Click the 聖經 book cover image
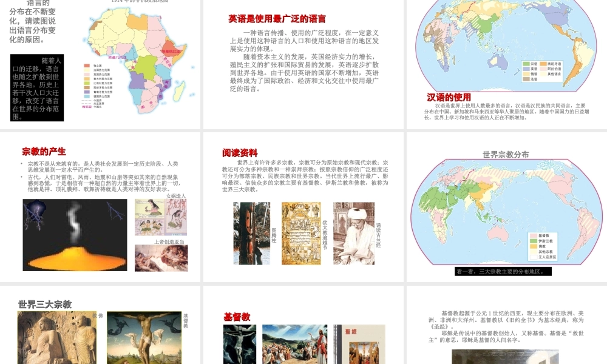The width and height of the screenshot is (607, 364). pyautogui.click(x=359, y=344)
